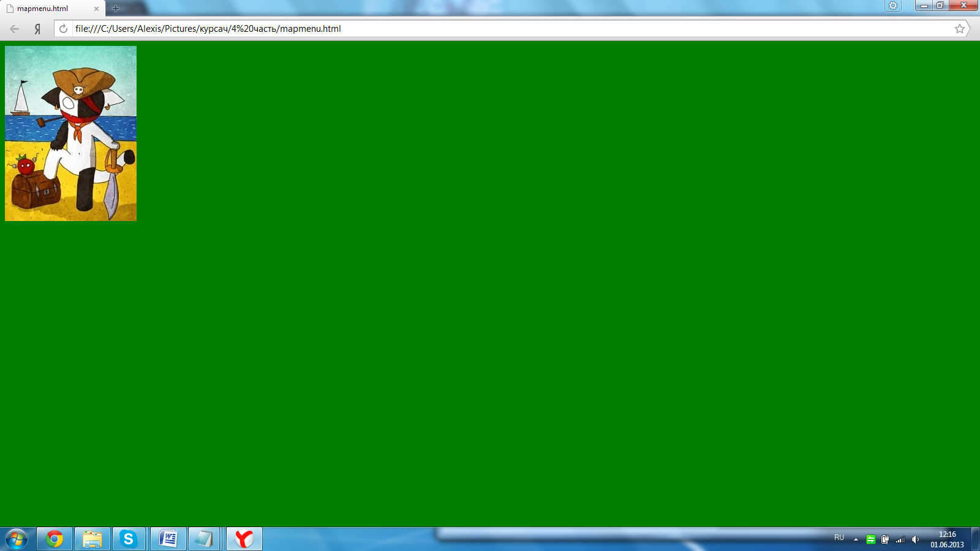The width and height of the screenshot is (980, 551).
Task: Open the green tray application icon
Action: pyautogui.click(x=870, y=539)
